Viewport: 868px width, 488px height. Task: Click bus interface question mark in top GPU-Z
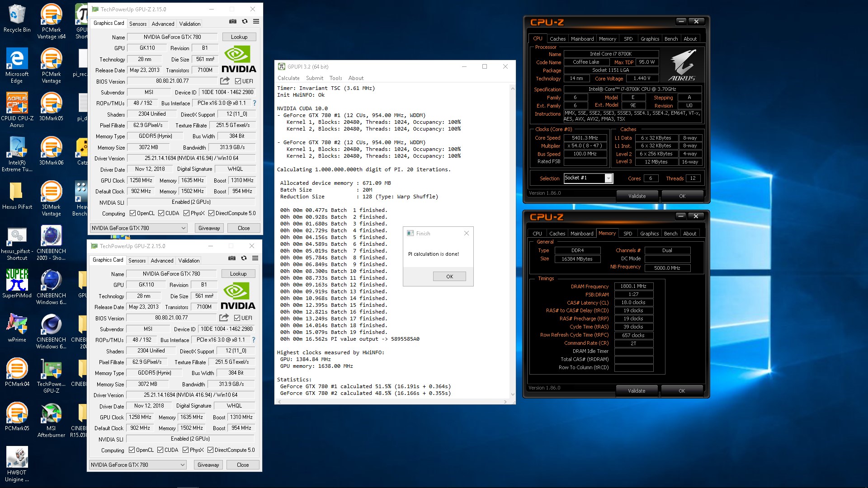tap(254, 103)
